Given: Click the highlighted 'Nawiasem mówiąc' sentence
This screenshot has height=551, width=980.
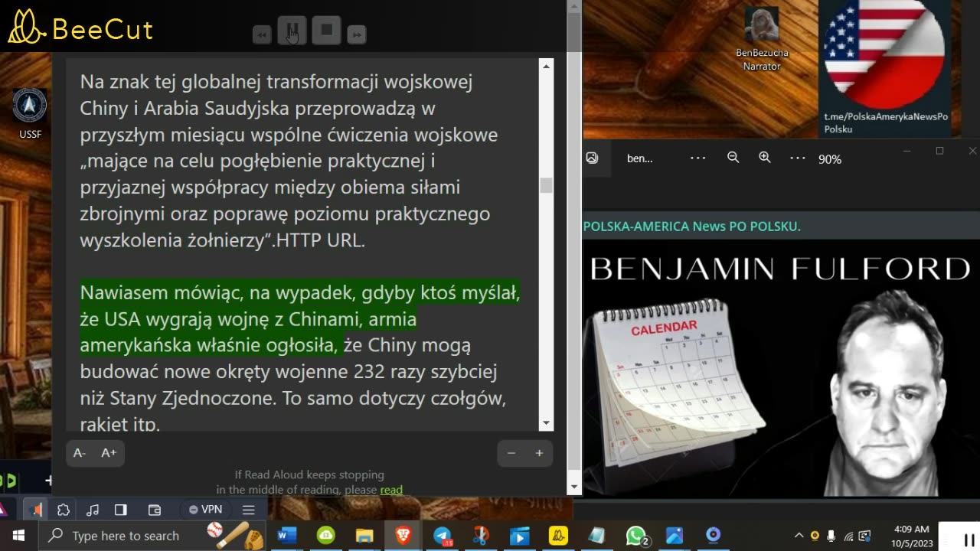Looking at the screenshot, I should [300, 319].
